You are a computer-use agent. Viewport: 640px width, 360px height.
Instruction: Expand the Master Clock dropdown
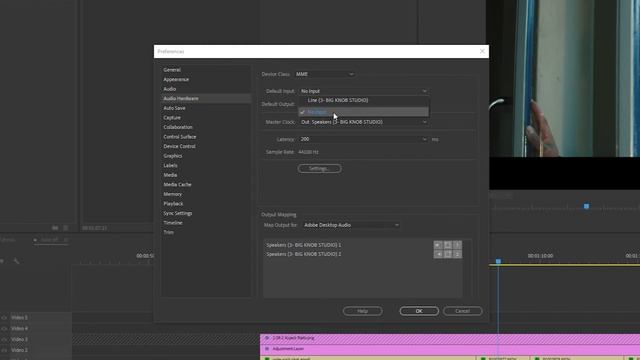click(363, 122)
